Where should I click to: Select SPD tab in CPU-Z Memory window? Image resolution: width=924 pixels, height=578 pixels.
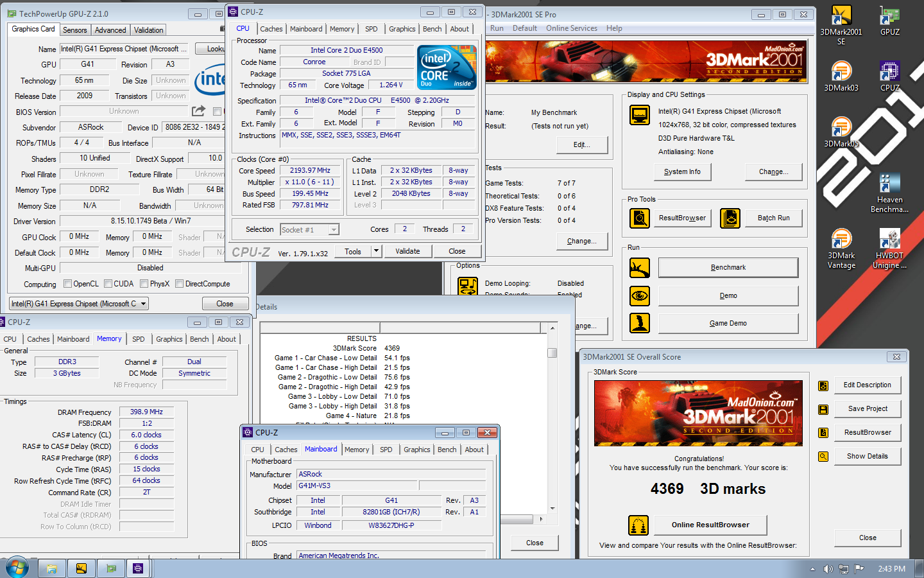pyautogui.click(x=139, y=339)
